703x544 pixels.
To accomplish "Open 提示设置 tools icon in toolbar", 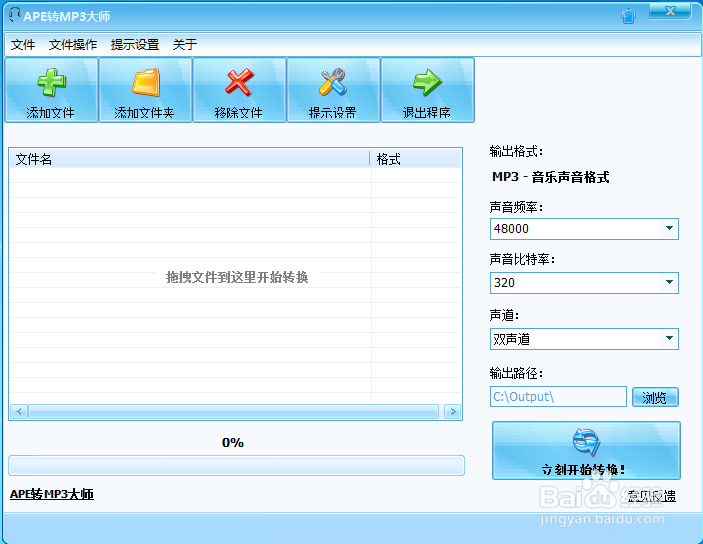I will point(333,83).
